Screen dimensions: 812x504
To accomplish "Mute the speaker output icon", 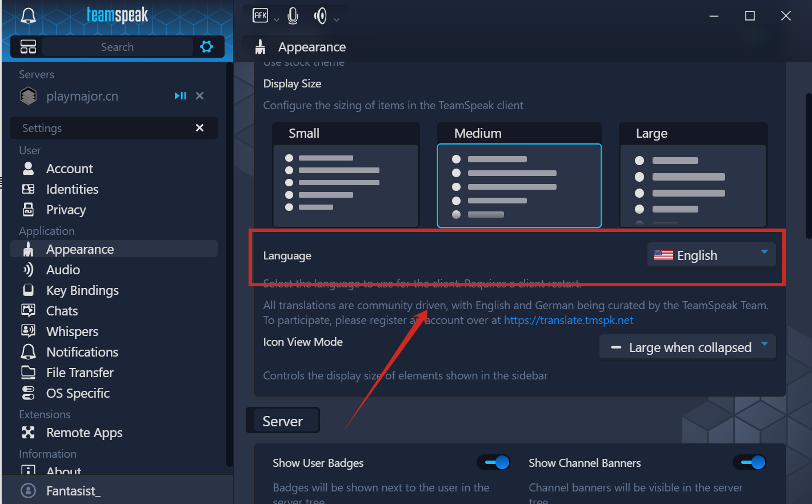I will [x=321, y=16].
